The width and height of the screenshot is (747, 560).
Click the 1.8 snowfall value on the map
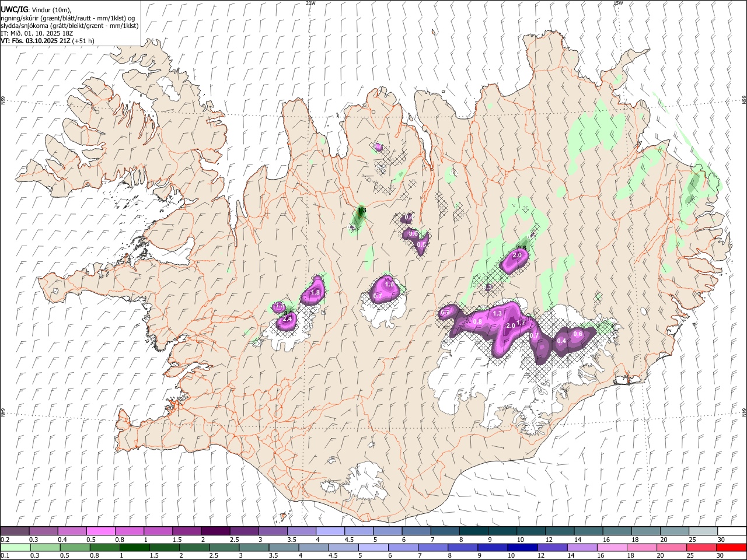tap(316, 292)
